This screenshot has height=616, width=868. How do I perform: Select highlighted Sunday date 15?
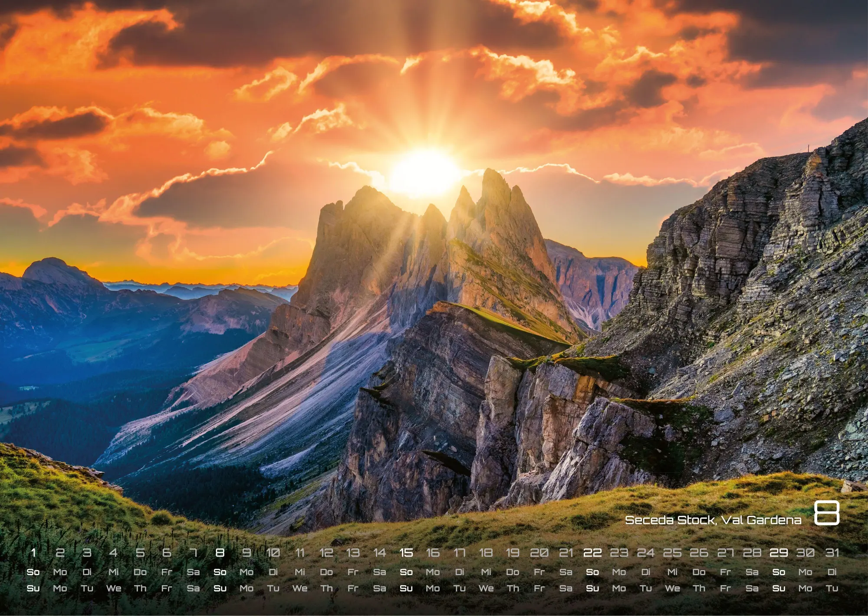pos(406,553)
